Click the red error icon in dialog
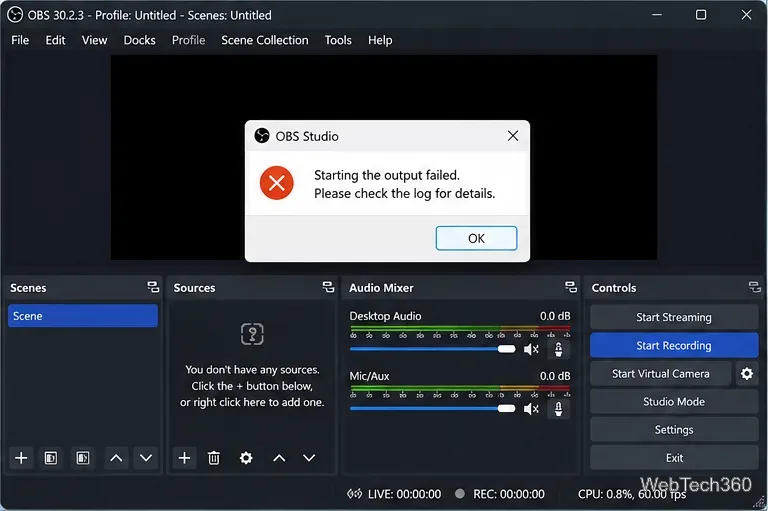The width and height of the screenshot is (768, 511). coord(277,183)
